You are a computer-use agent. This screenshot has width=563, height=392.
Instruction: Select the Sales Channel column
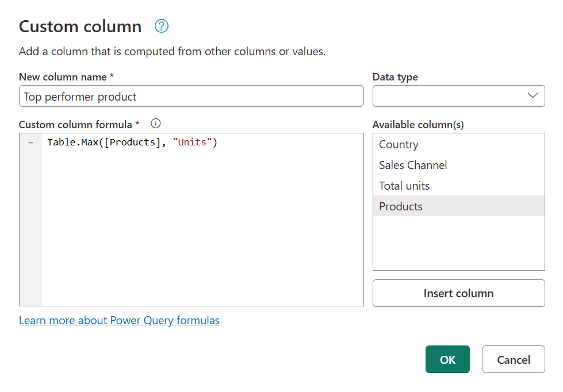click(x=412, y=165)
